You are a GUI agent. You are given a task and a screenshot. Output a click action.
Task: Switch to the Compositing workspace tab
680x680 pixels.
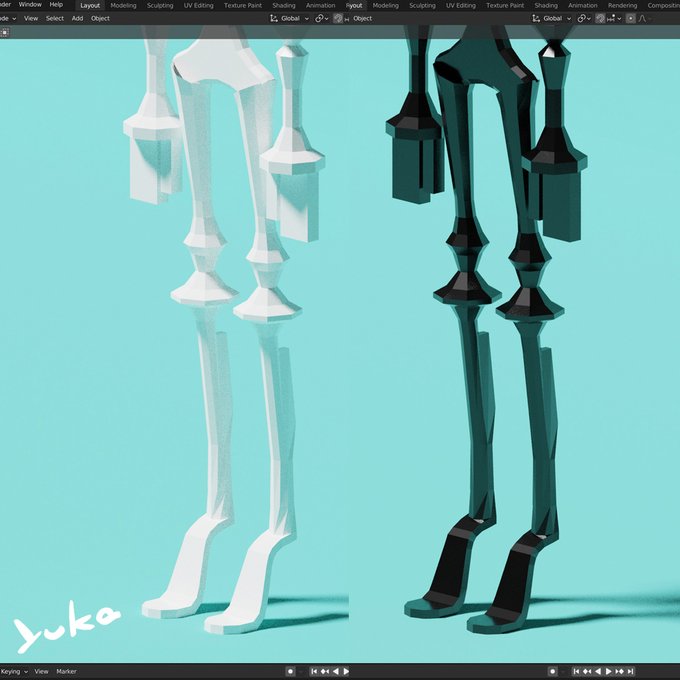click(x=663, y=6)
